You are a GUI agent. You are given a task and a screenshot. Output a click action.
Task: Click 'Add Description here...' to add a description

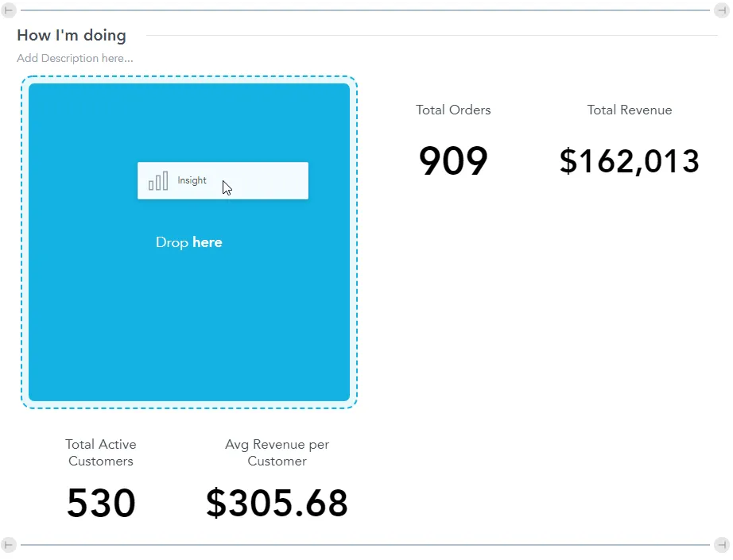(x=75, y=58)
